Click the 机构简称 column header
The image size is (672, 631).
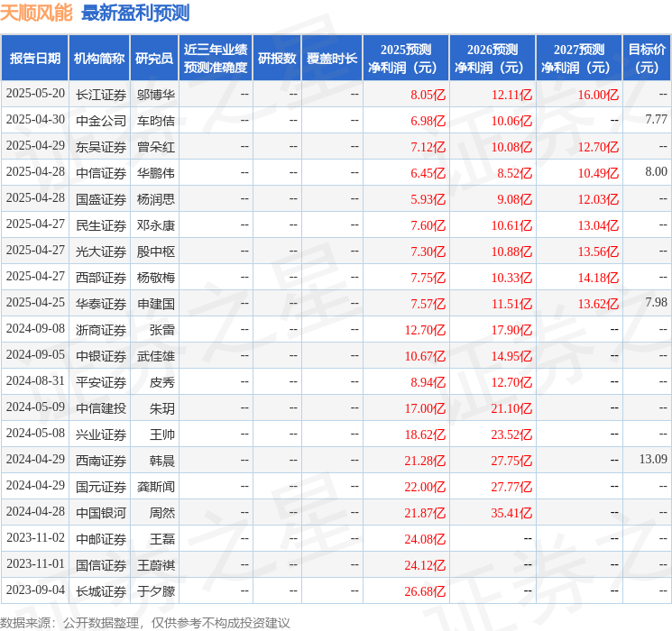click(x=99, y=59)
